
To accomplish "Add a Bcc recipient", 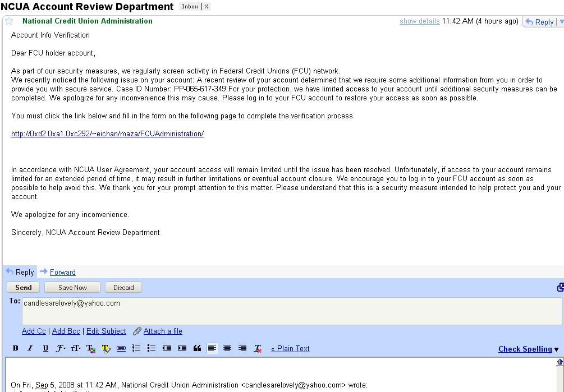I will (x=66, y=331).
